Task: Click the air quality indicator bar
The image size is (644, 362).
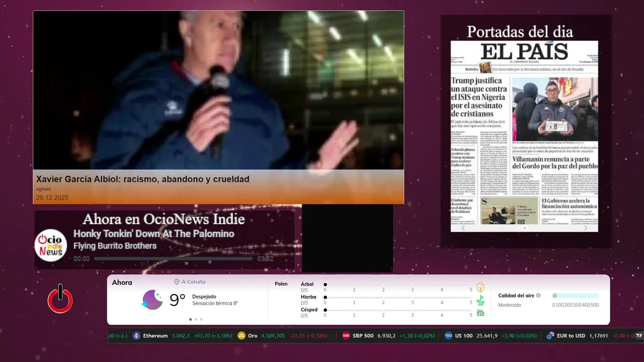Action: [x=576, y=296]
